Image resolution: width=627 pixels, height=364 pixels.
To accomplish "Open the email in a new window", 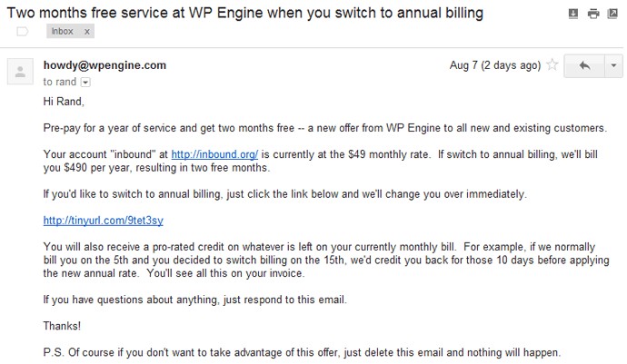I will tap(612, 14).
